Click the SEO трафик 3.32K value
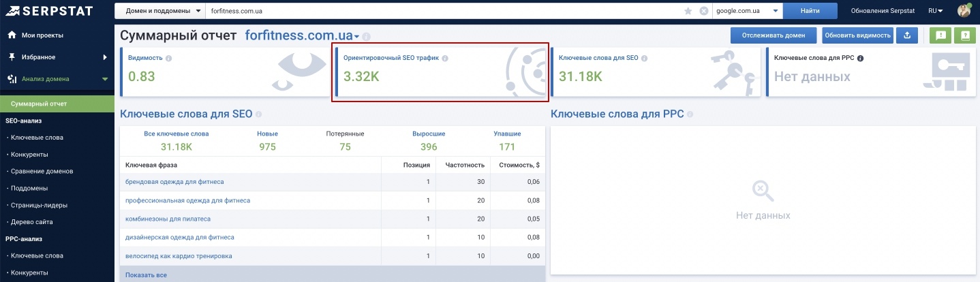980x282 pixels. tap(362, 76)
